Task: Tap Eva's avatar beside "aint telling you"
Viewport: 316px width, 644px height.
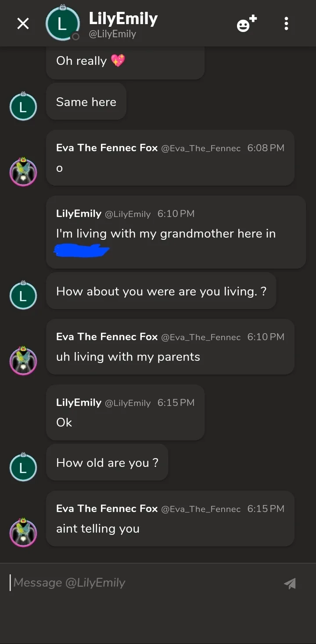Action: [23, 533]
